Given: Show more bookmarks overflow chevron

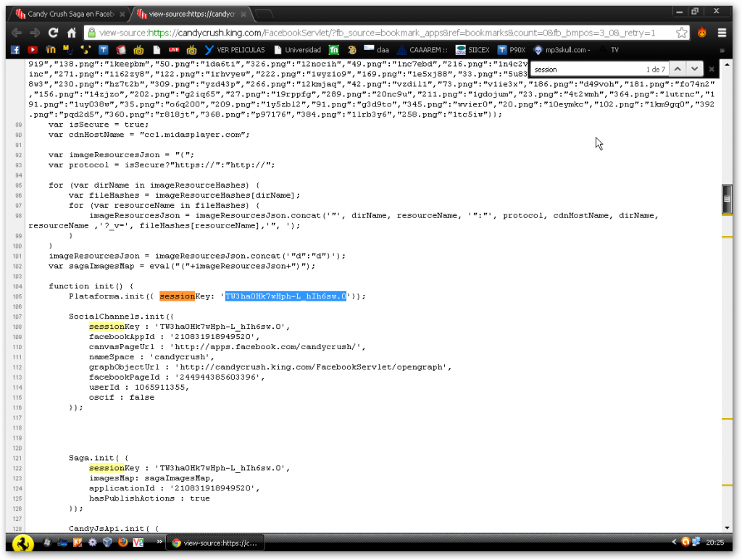Looking at the screenshot, I should [722, 50].
